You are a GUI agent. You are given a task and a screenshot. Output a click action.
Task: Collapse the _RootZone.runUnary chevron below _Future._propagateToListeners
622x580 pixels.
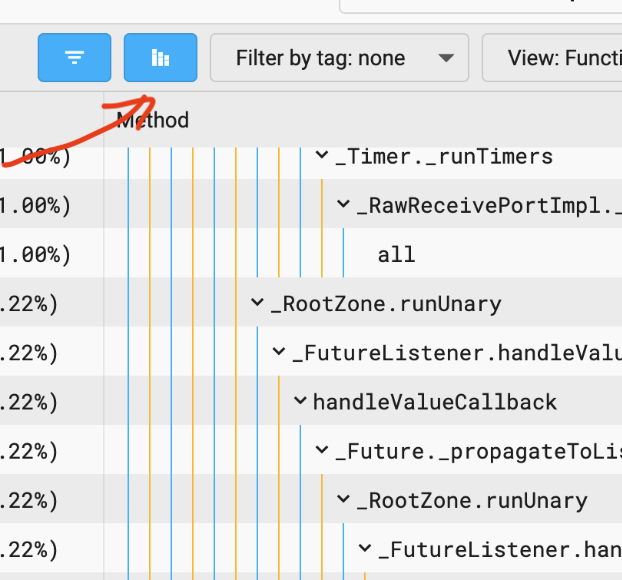coord(343,500)
